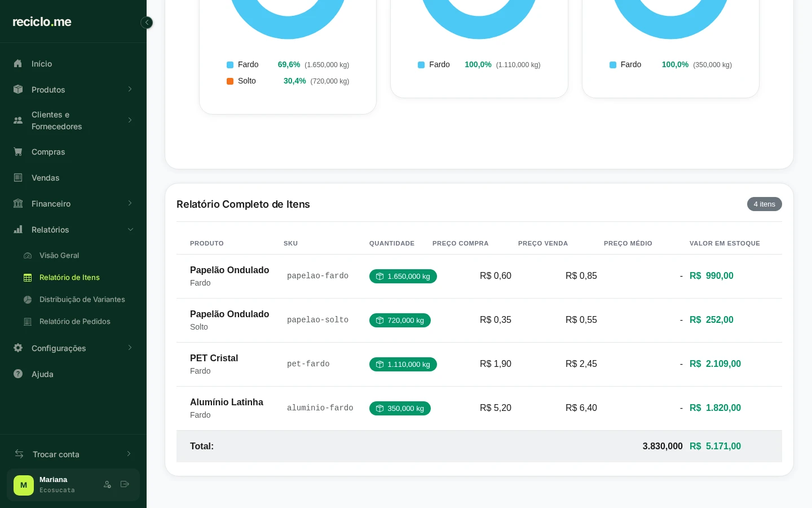Click the Distribuição de Variantes pie icon
812x508 pixels.
[28, 300]
